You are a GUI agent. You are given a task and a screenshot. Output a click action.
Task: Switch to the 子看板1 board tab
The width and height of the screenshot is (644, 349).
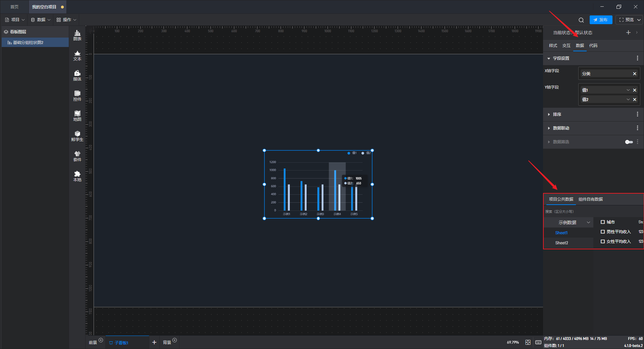[x=127, y=343]
